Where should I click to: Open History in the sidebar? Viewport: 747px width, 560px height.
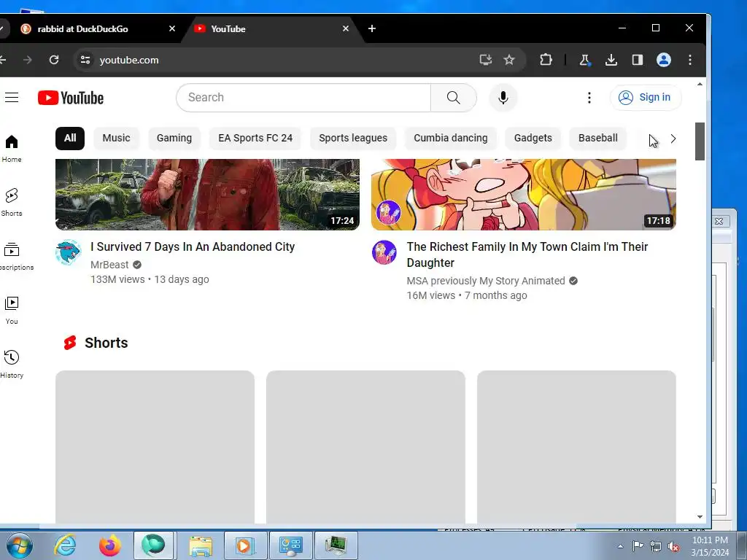[12, 365]
